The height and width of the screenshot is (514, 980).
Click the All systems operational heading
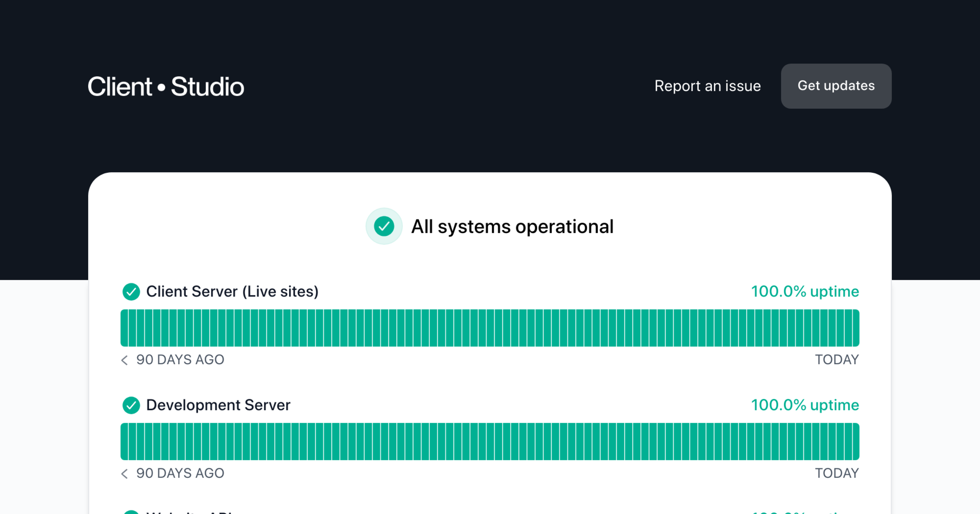point(512,227)
